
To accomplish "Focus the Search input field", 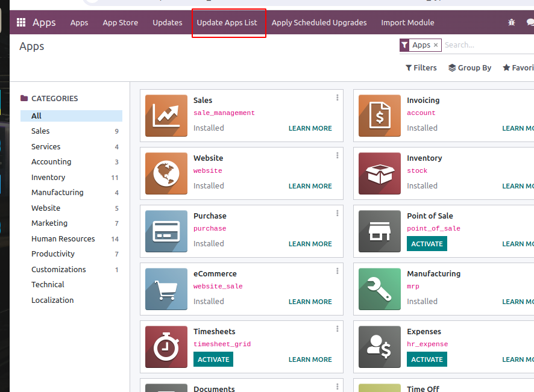I will [x=489, y=45].
